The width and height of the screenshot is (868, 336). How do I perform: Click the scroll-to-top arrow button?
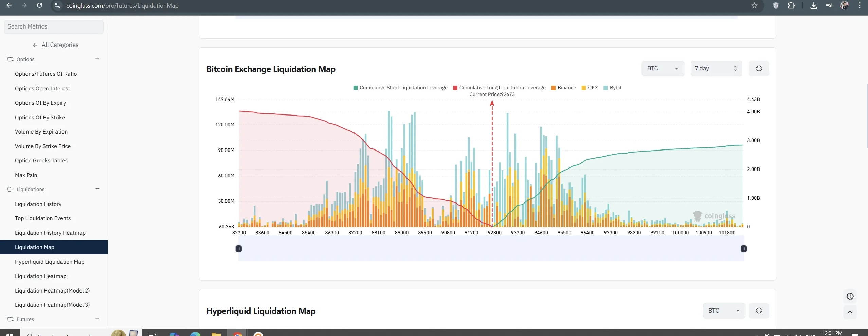click(x=850, y=312)
